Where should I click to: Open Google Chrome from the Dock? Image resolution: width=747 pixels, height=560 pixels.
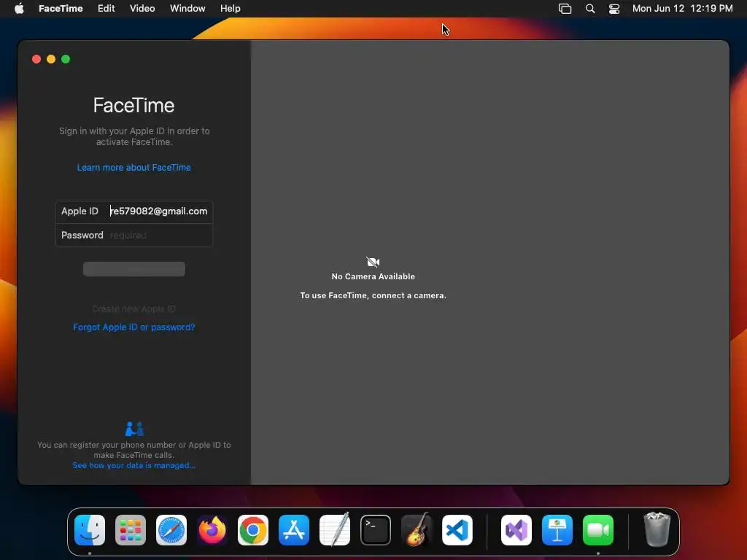coord(253,530)
